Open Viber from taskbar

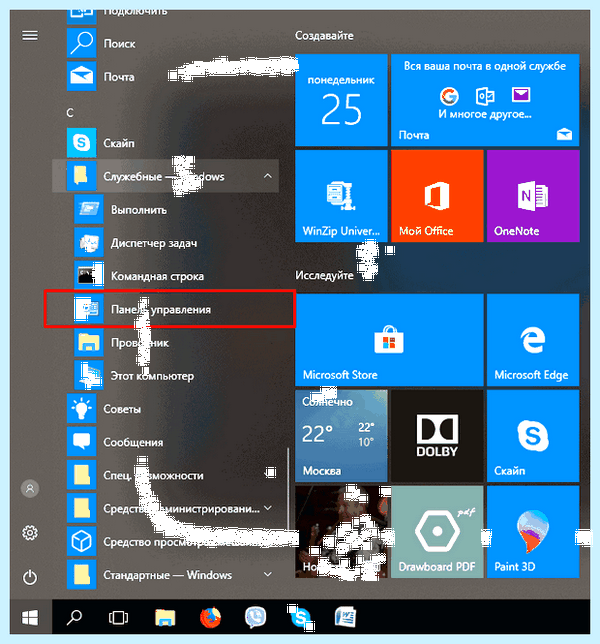255,617
